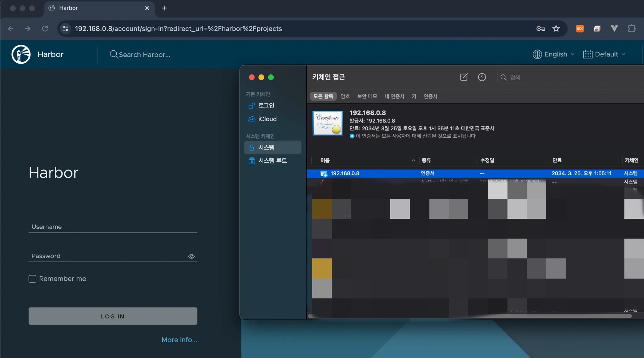644x358 pixels.
Task: Select 시스템 루트 keychain in sidebar
Action: coord(273,161)
